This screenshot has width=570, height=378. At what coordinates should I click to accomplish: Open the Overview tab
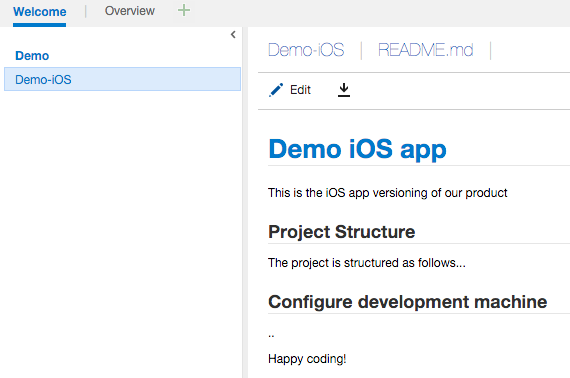[130, 11]
